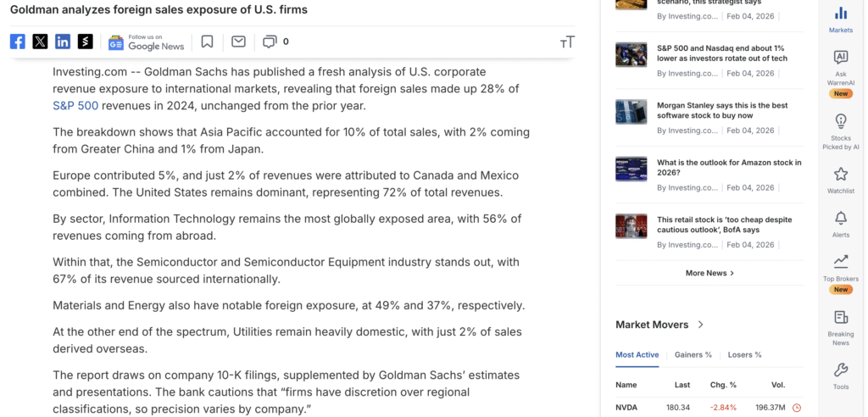
Task: Expand More News list
Action: pyautogui.click(x=709, y=273)
